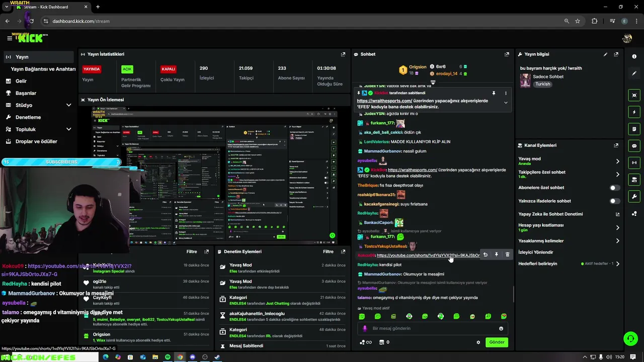Reload the page in the browser toolbar
Screen dimensions: 644x362
point(31,21)
